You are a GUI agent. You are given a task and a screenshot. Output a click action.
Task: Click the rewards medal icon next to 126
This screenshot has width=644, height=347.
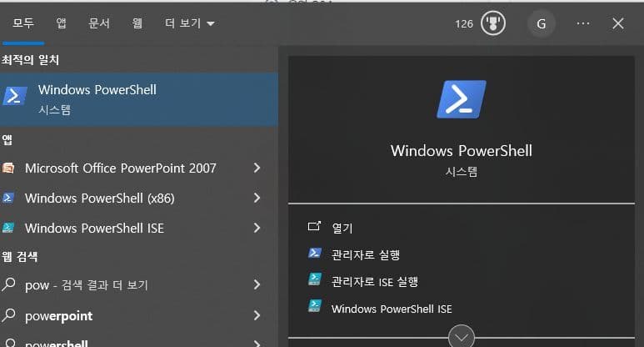point(493,23)
